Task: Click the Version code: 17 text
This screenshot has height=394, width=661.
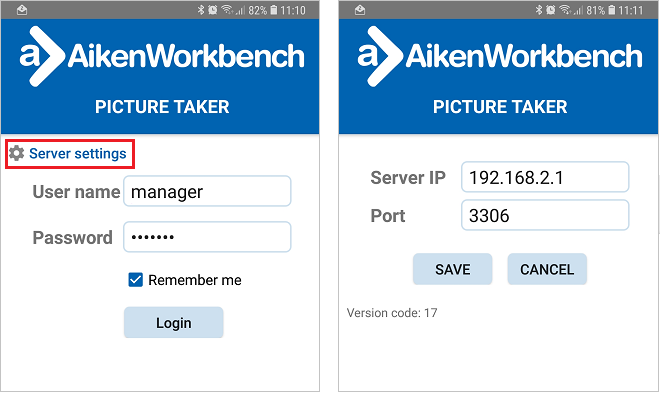Action: (392, 313)
